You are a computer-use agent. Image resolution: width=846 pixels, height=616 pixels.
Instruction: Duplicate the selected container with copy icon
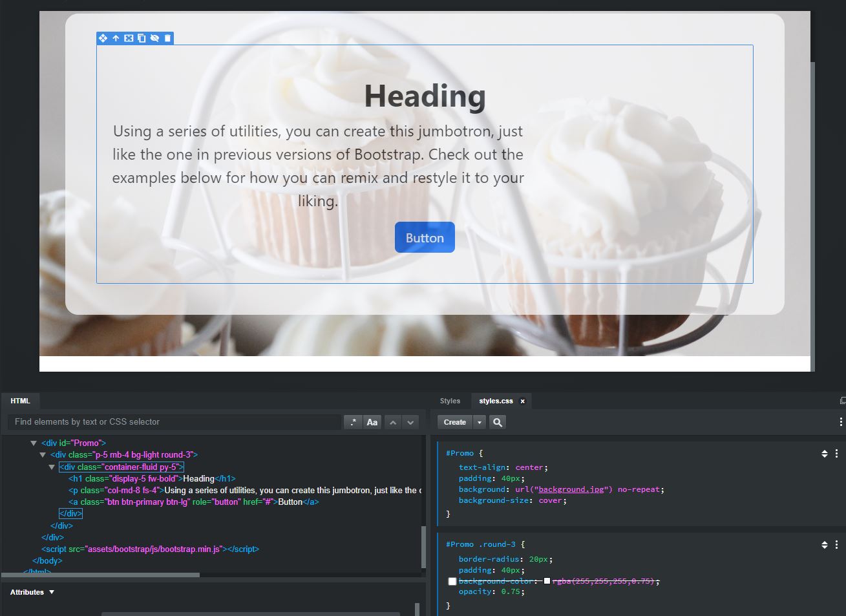(142, 38)
